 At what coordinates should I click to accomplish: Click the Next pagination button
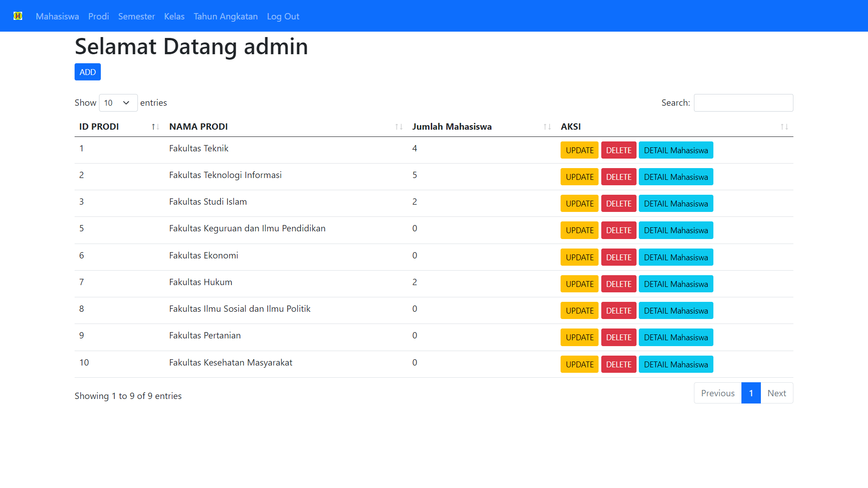(777, 393)
